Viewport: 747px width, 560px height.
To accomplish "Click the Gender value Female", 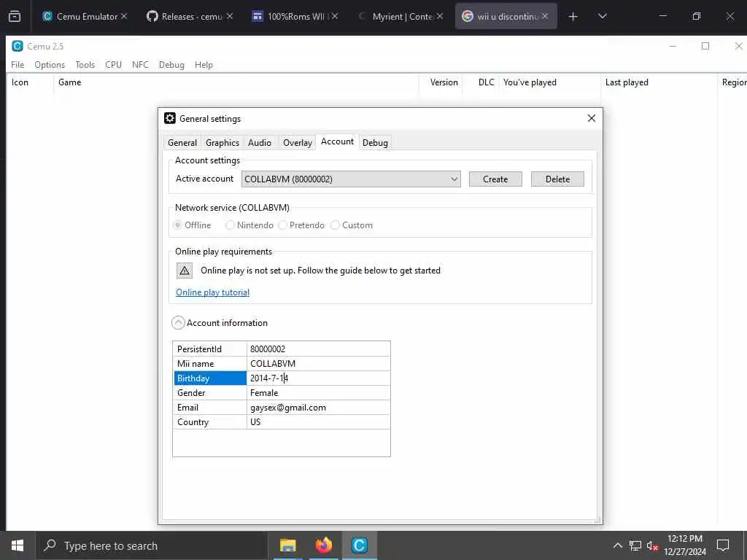I will [x=264, y=393].
